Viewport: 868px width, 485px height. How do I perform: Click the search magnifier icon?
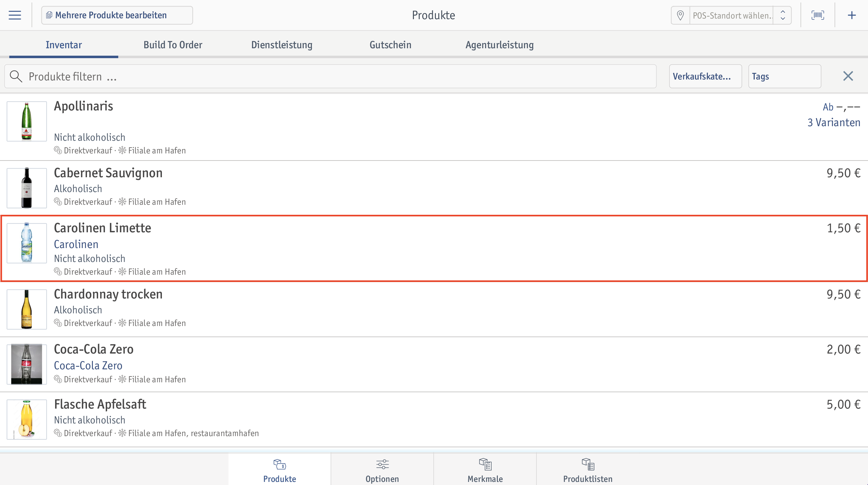click(16, 76)
